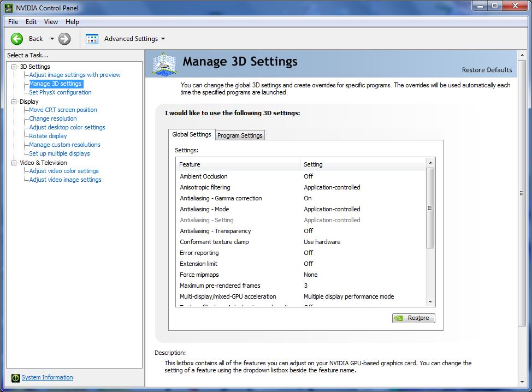Screen dimensions: 532x392
Task: Select the Multi-display/mixed-GPU acceleration row
Action: pyautogui.click(x=301, y=296)
